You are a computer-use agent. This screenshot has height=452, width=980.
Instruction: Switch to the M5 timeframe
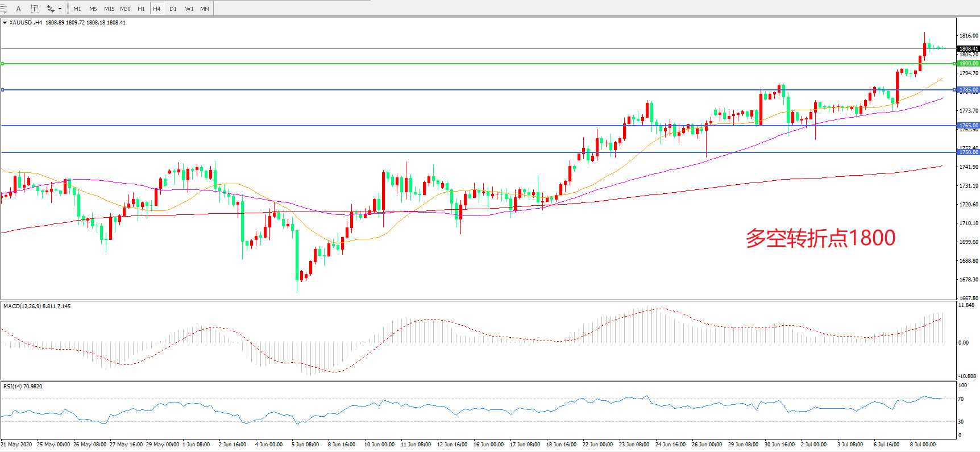point(93,9)
